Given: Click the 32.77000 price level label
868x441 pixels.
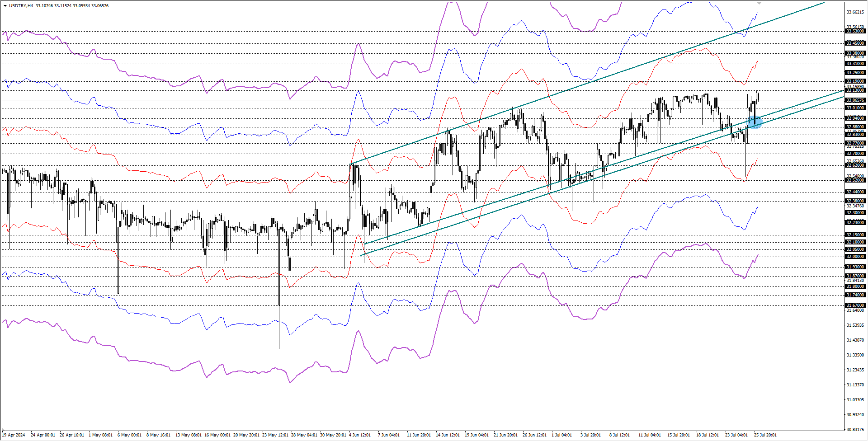Looking at the screenshot, I should [855, 143].
